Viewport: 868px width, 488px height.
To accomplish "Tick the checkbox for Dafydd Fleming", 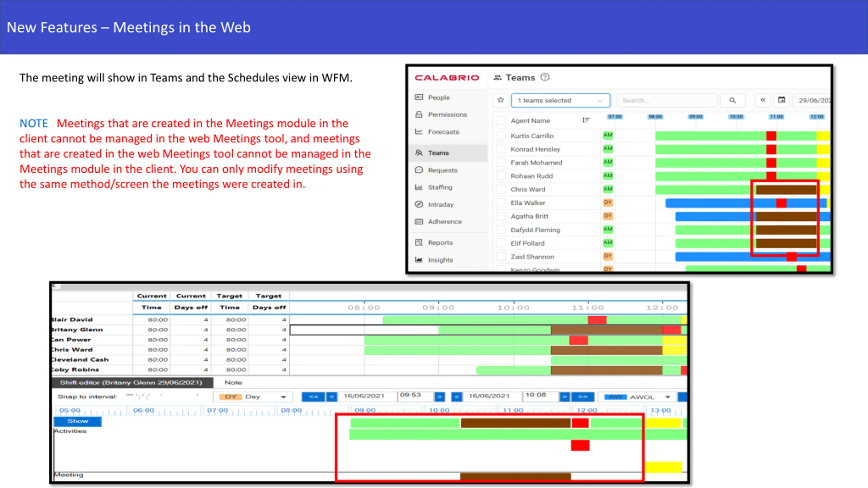I will coord(501,229).
